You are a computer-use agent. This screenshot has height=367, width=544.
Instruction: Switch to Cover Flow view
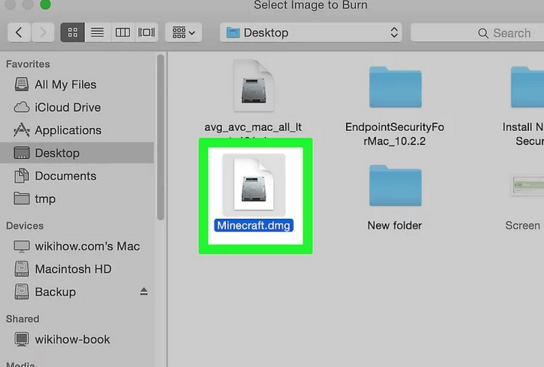(146, 33)
